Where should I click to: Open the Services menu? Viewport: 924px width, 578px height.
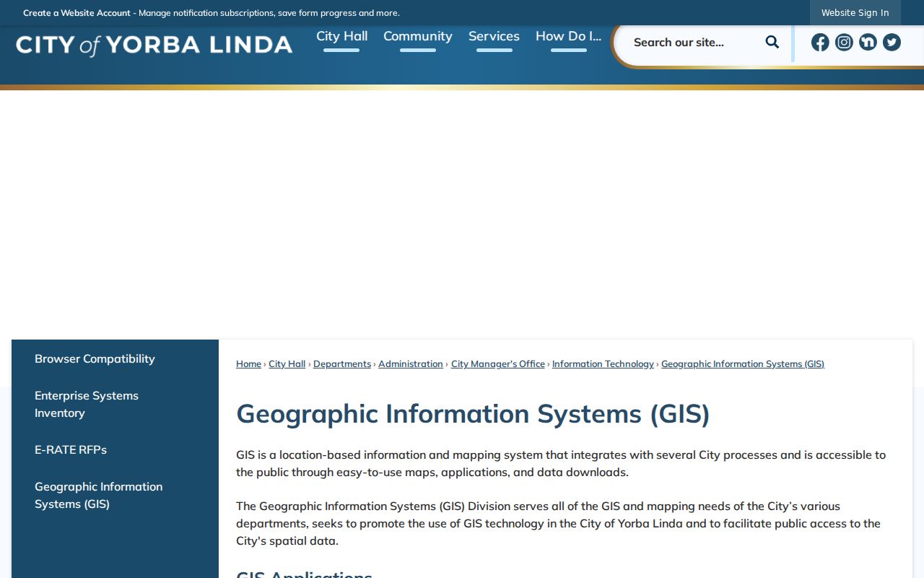494,36
